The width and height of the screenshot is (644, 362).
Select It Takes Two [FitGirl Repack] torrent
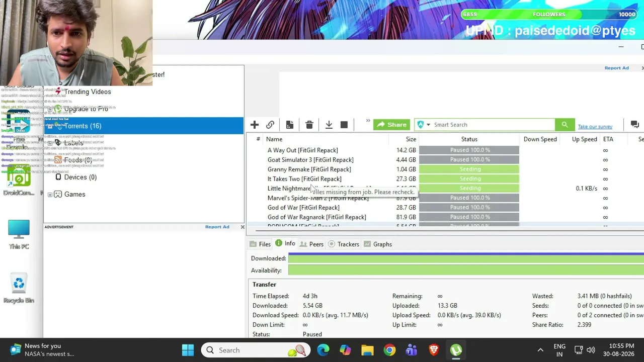pyautogui.click(x=304, y=179)
